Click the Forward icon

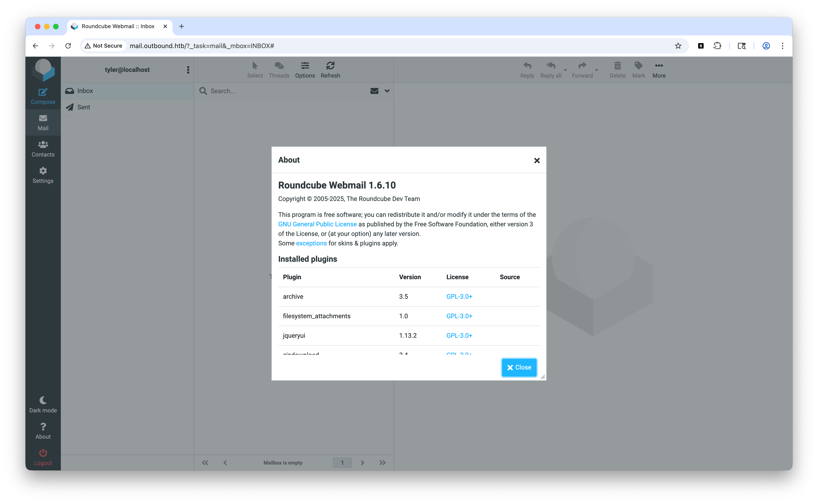pos(582,65)
